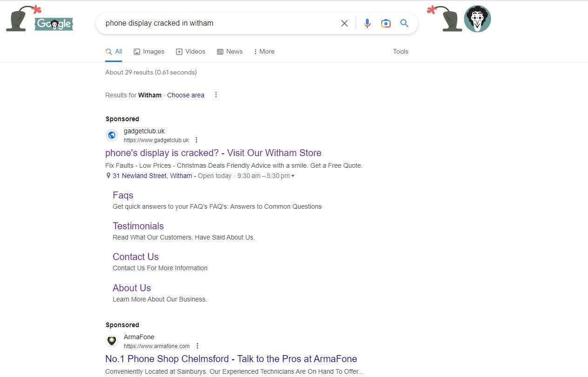The height and width of the screenshot is (377, 588).
Task: Open the Tools search filter options
Action: pos(400,52)
